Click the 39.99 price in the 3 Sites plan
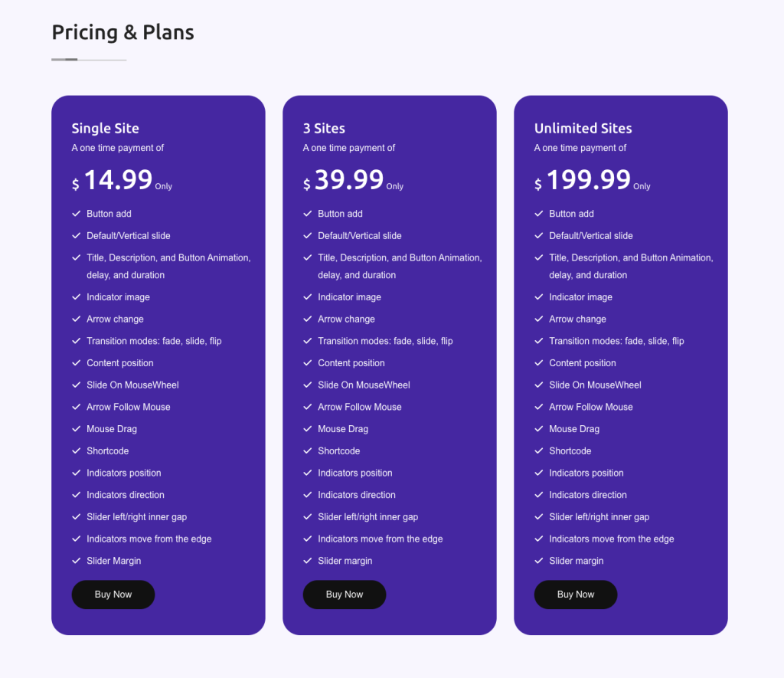784x678 pixels. [x=349, y=180]
